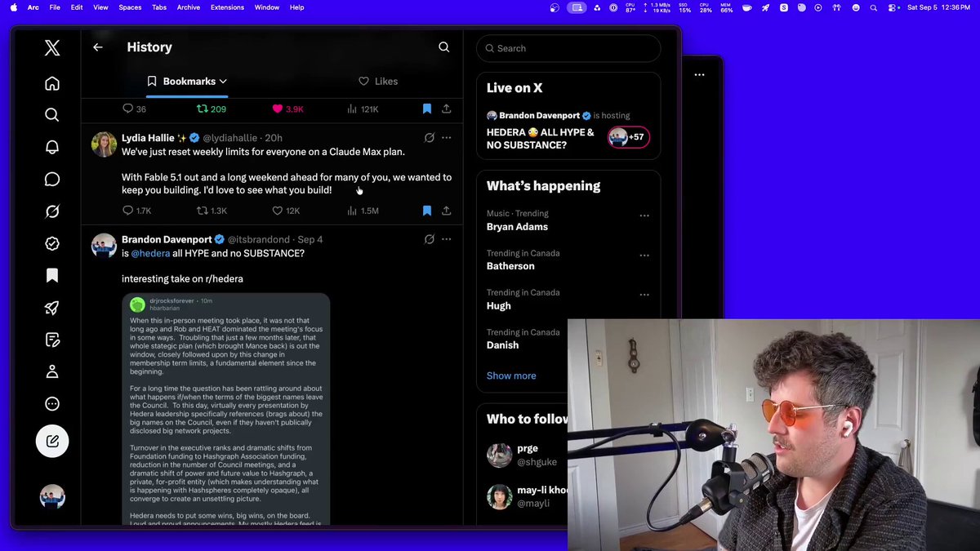Open more options for Bryan Adams trend
The image size is (980, 551).
coord(644,216)
